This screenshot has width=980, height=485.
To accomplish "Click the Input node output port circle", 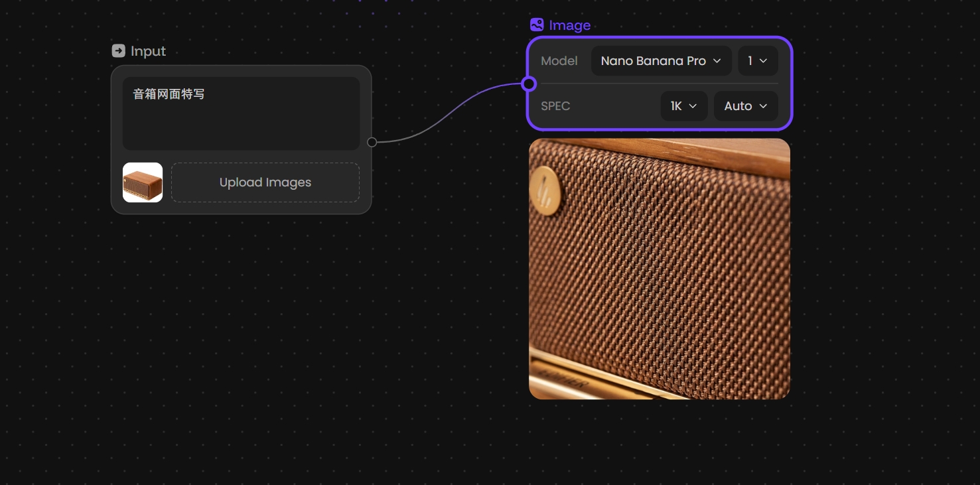I will (372, 142).
